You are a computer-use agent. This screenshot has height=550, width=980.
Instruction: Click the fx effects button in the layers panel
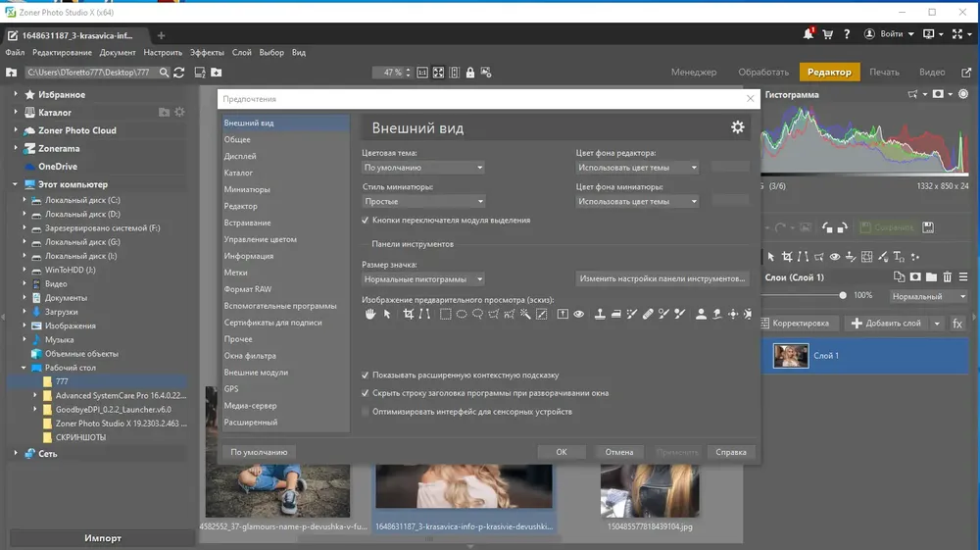tap(957, 323)
